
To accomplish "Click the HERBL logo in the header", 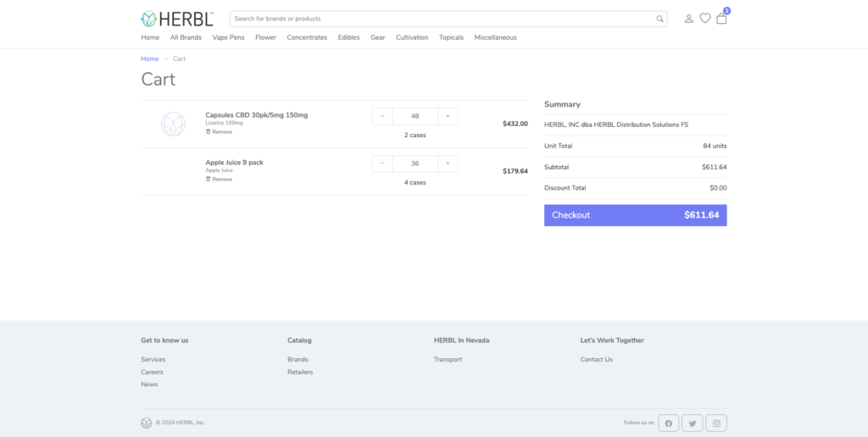I will 177,19.
